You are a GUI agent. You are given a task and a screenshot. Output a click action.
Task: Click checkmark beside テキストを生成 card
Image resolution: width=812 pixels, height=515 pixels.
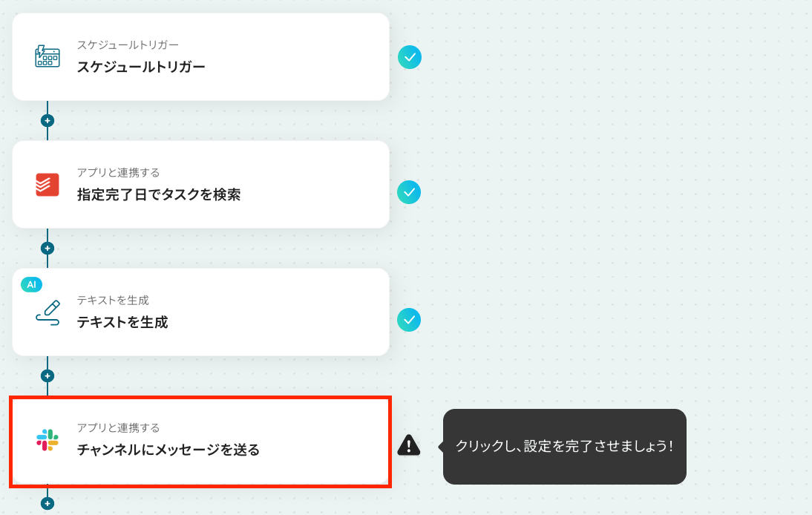tap(408, 320)
